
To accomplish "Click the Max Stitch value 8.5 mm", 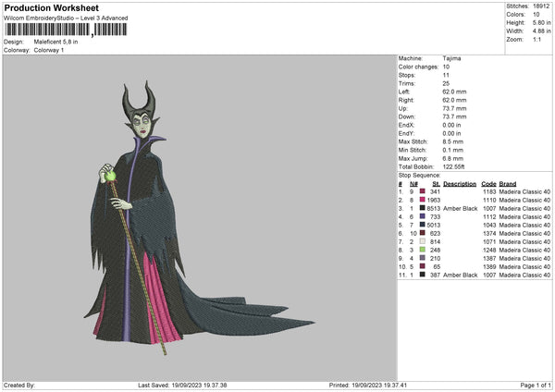I will [x=452, y=141].
